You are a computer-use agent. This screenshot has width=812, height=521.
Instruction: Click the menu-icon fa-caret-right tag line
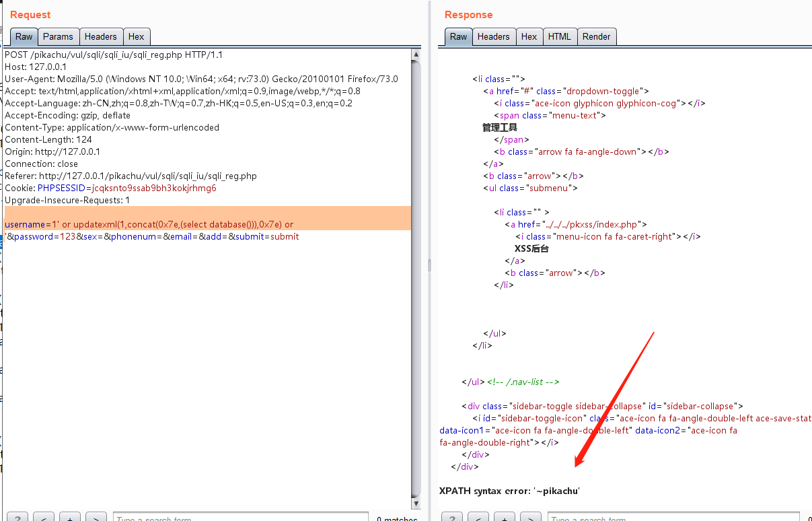coord(608,236)
